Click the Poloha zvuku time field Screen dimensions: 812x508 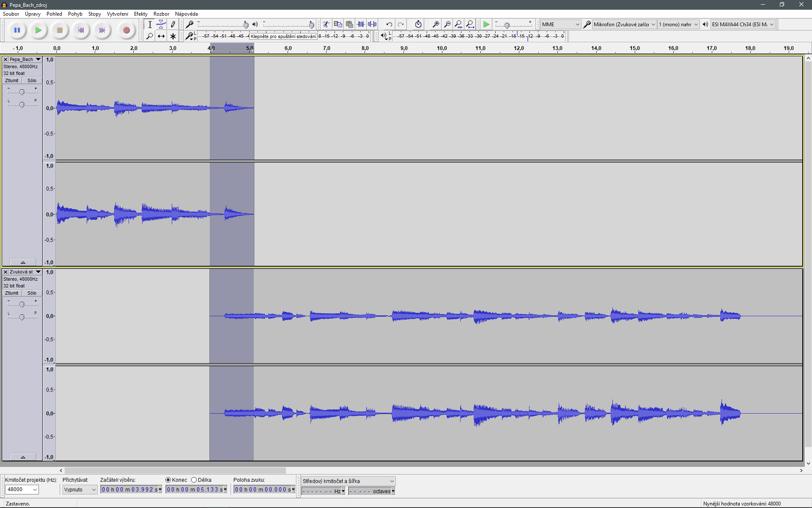click(x=264, y=489)
